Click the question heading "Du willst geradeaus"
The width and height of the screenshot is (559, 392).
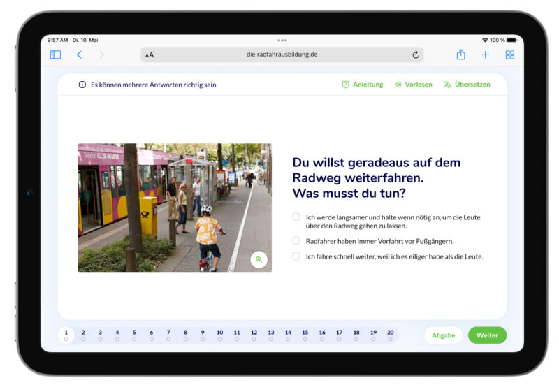(377, 177)
